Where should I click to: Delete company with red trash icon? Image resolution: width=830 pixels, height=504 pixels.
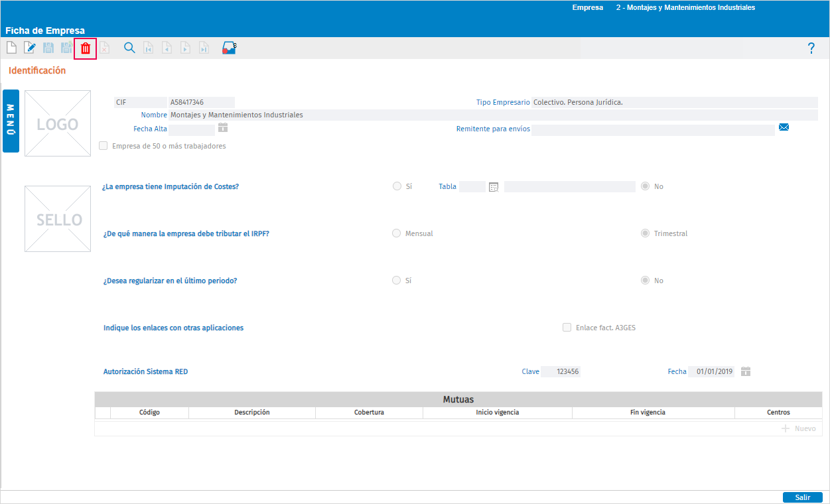tap(86, 48)
